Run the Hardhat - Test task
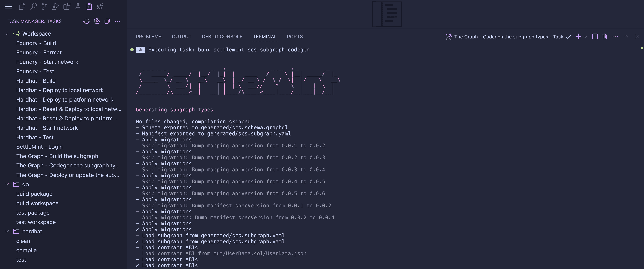644x269 pixels. coord(35,137)
